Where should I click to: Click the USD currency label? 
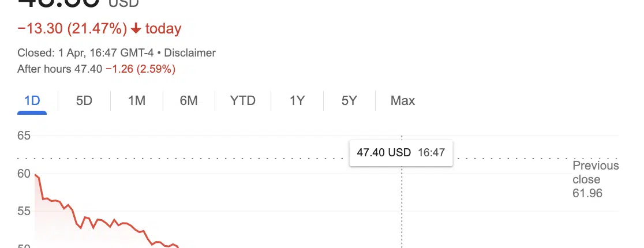(x=123, y=3)
